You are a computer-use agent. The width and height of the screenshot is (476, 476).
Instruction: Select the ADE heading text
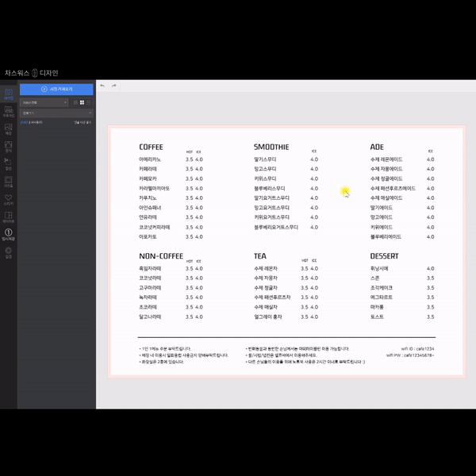[377, 148]
